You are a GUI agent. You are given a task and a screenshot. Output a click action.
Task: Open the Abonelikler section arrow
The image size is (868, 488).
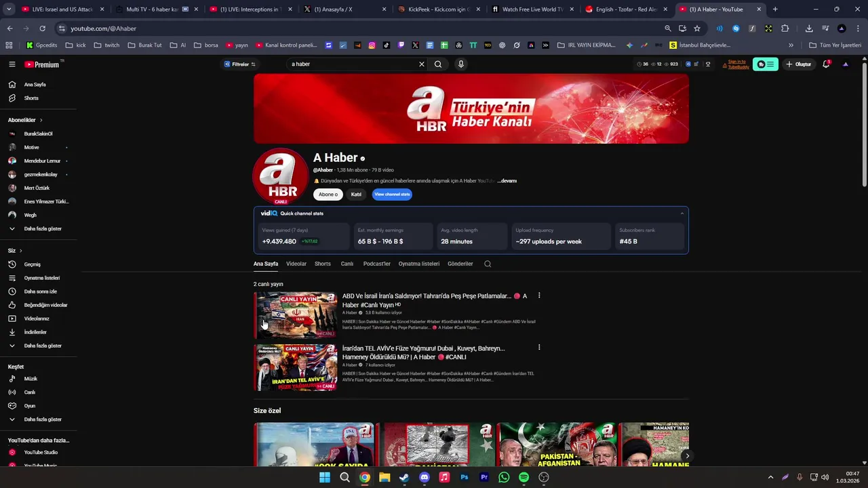pyautogui.click(x=41, y=120)
